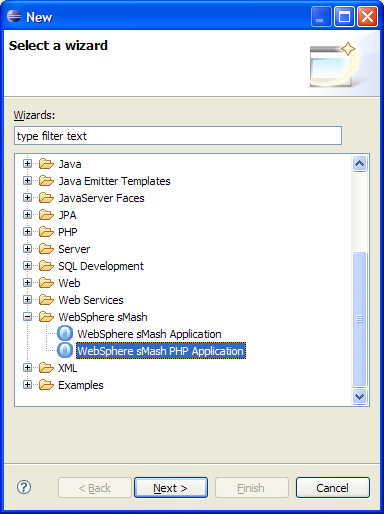Select the Web label in tree
This screenshot has height=514, width=384.
(69, 283)
